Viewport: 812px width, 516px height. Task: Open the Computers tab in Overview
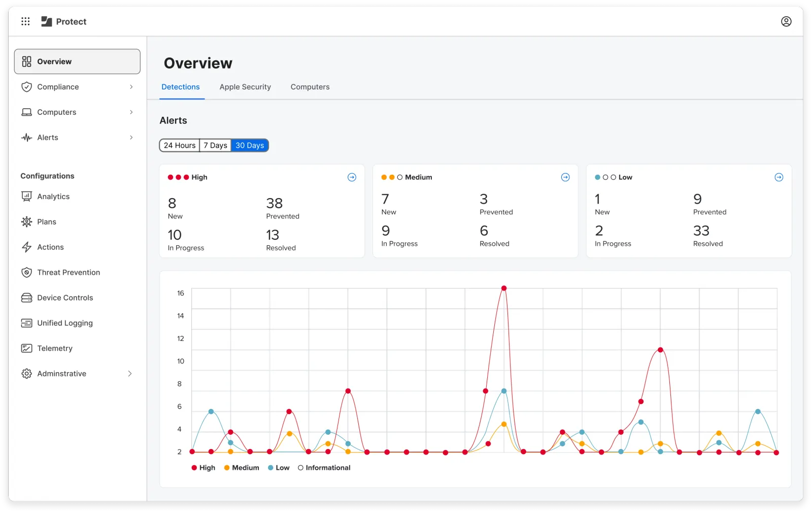coord(310,87)
